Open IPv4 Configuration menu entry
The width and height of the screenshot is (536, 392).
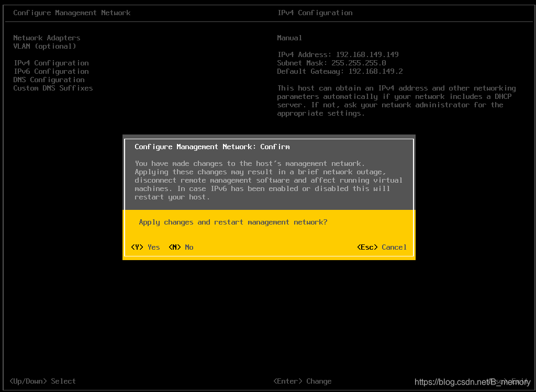[x=51, y=63]
